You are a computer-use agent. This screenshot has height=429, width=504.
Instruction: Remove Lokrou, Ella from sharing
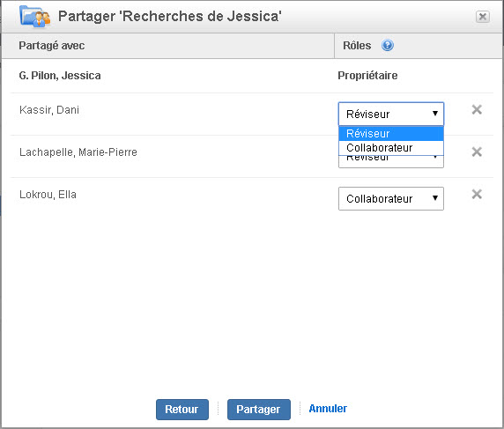click(477, 194)
